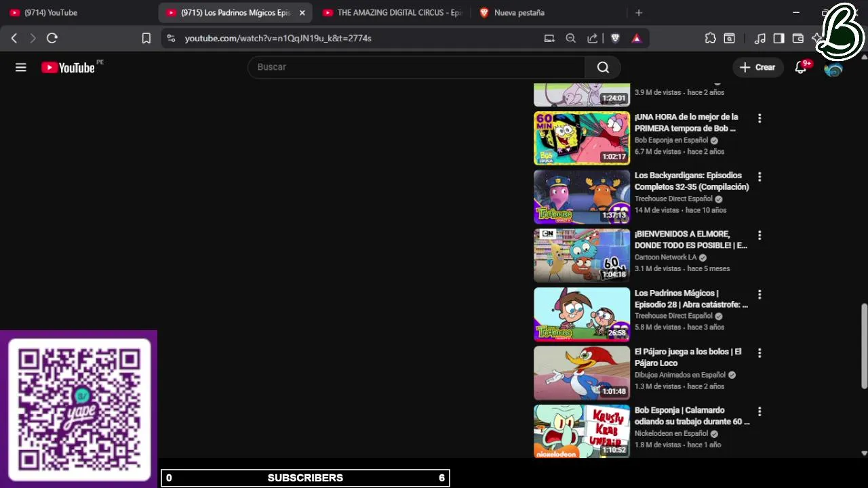
Task: Click the install-app icon in the address bar
Action: click(x=549, y=39)
